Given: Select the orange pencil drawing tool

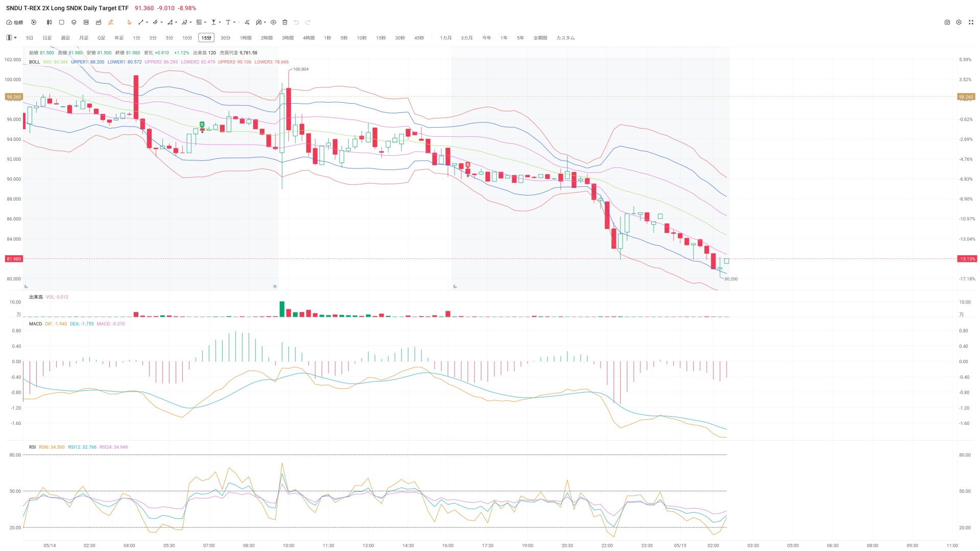Looking at the screenshot, I should pyautogui.click(x=111, y=22).
